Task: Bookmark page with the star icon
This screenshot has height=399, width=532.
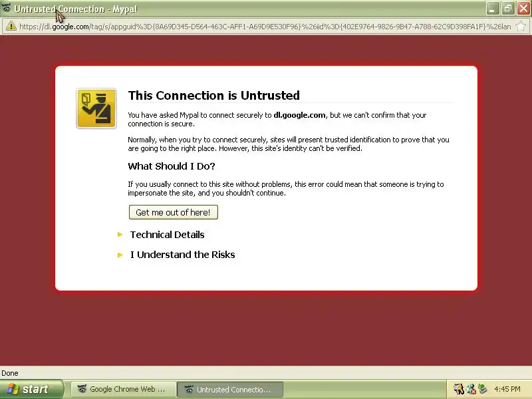Action: [x=521, y=26]
